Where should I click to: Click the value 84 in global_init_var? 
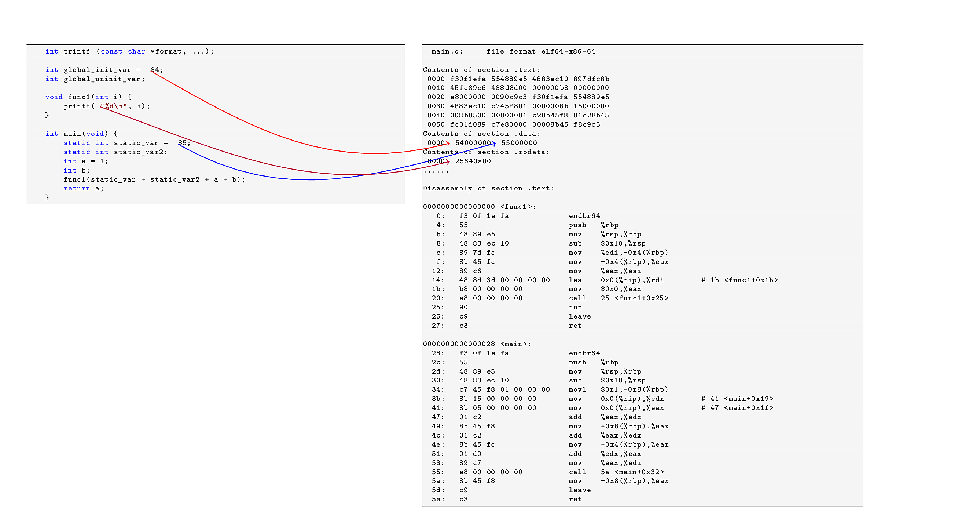[x=154, y=70]
